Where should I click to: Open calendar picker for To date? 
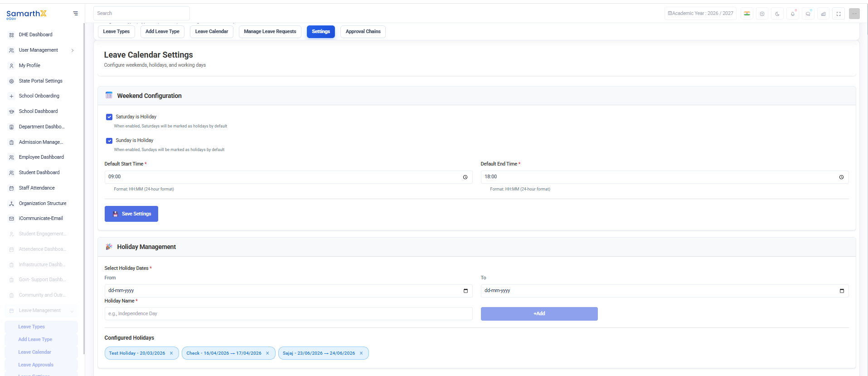842,291
